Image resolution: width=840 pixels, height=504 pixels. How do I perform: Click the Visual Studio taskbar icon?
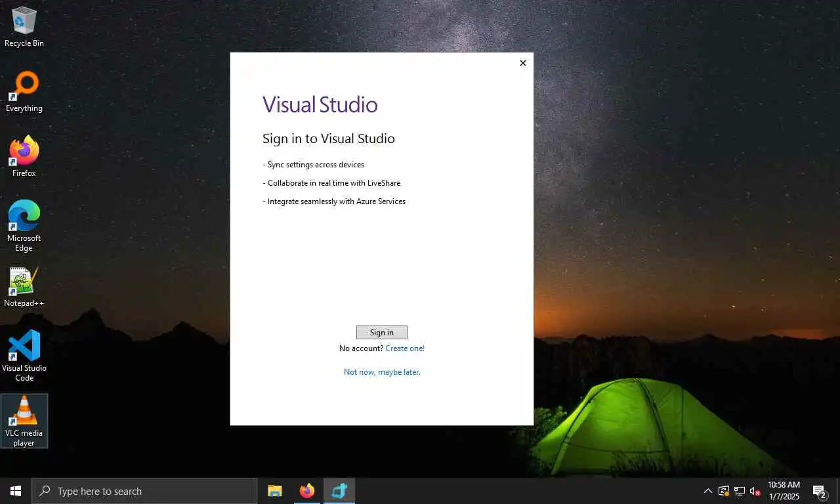(x=339, y=491)
